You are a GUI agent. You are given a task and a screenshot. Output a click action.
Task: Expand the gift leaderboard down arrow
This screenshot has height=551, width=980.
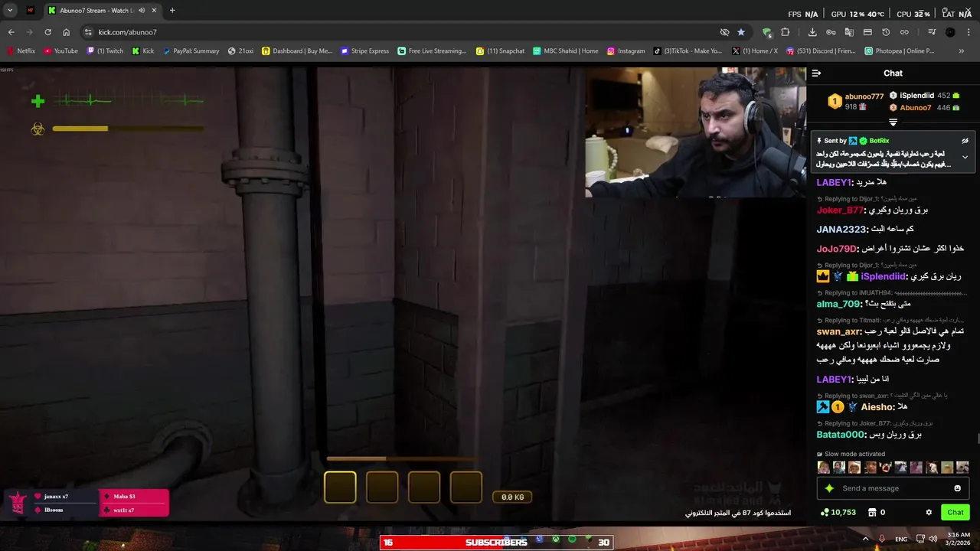[893, 122]
